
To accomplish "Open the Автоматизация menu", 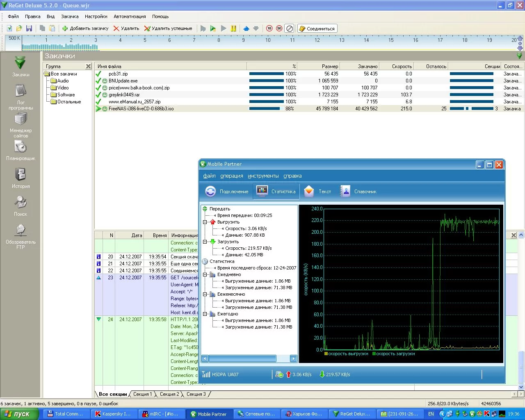I will tap(130, 16).
